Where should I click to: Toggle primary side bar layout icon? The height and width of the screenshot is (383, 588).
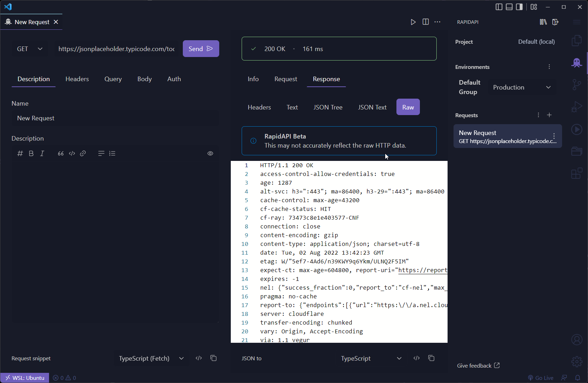(x=499, y=7)
